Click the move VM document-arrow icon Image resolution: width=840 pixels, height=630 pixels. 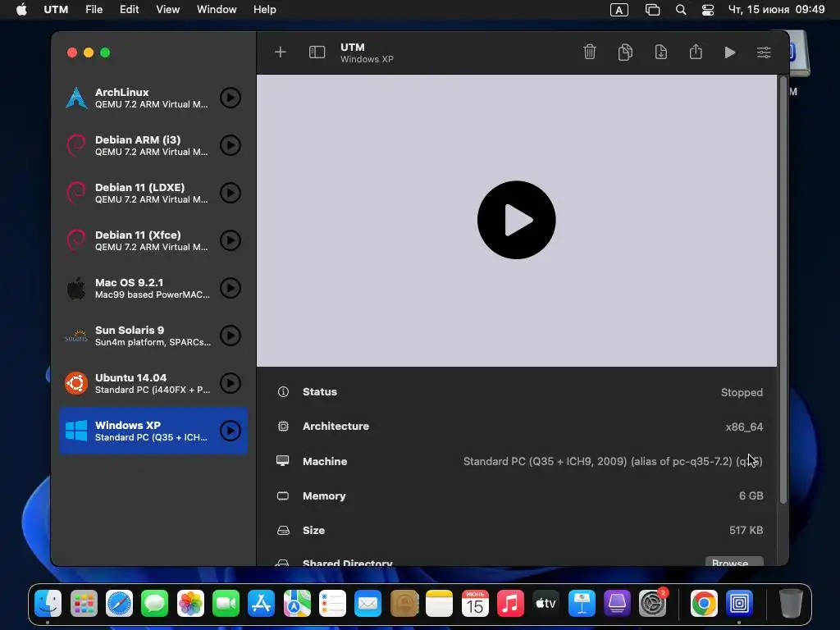point(661,52)
